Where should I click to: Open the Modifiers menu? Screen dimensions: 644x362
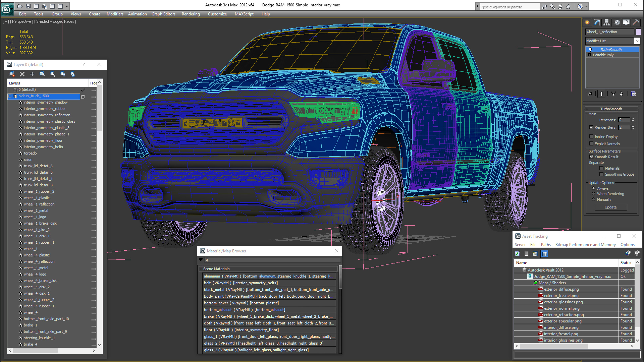[x=115, y=14]
